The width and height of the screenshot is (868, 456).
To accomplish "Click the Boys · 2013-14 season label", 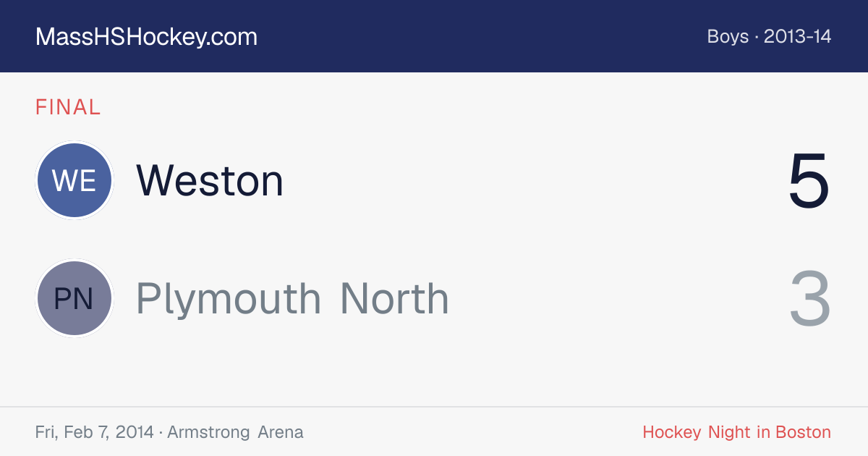I will pyautogui.click(x=769, y=37).
